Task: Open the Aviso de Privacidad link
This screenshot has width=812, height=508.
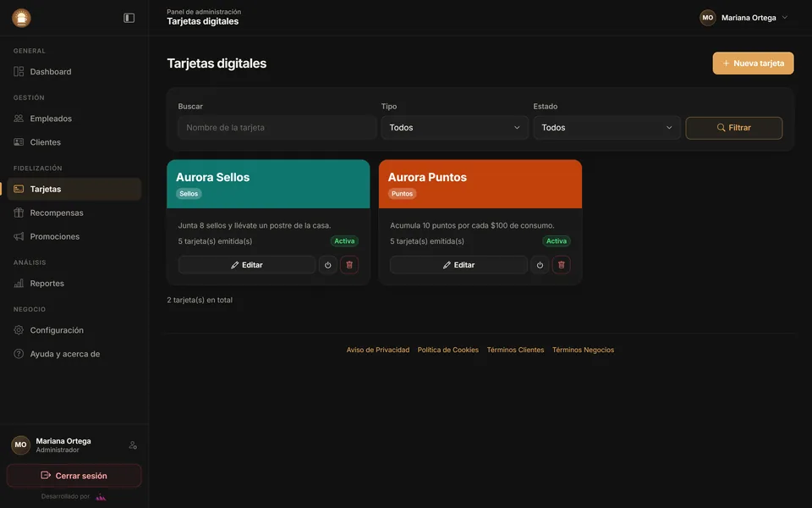Action: [378, 350]
